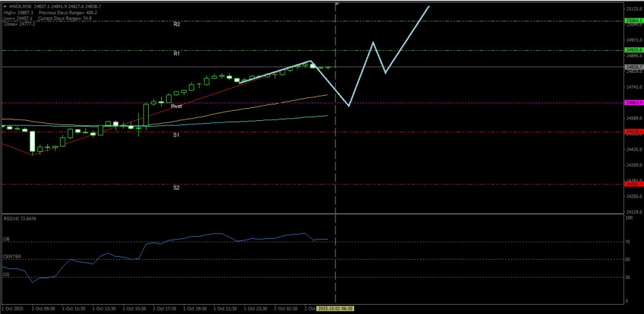The width and height of the screenshot is (644, 314).
Task: Click the OS oversold level label
Action: pyautogui.click(x=6, y=273)
